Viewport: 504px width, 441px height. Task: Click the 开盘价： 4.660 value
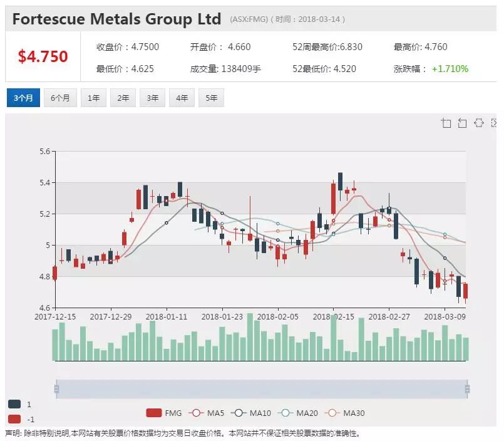click(x=220, y=47)
